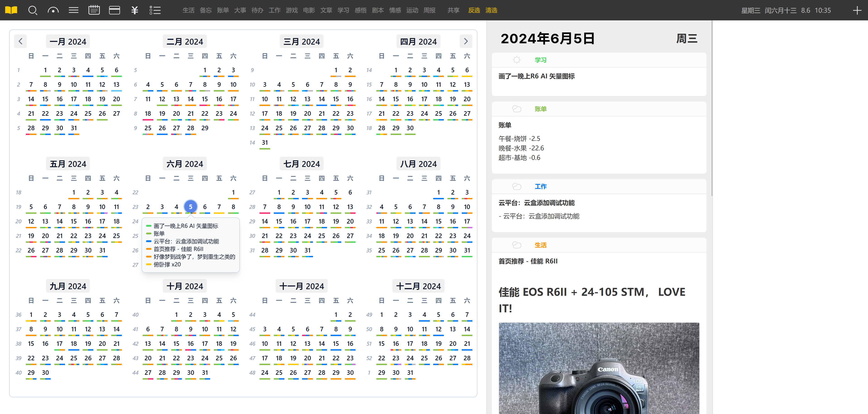Toggle the 共享 filter
Viewport: 868px width, 414px height.
click(x=453, y=10)
